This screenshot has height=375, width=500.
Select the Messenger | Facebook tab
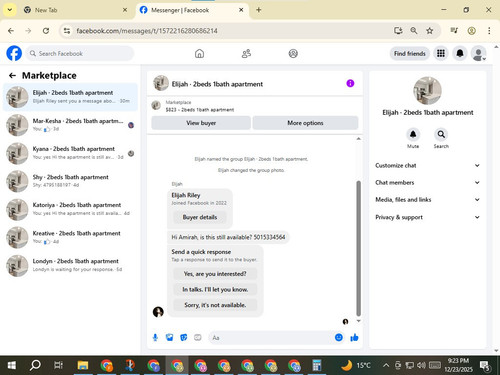[x=192, y=10]
